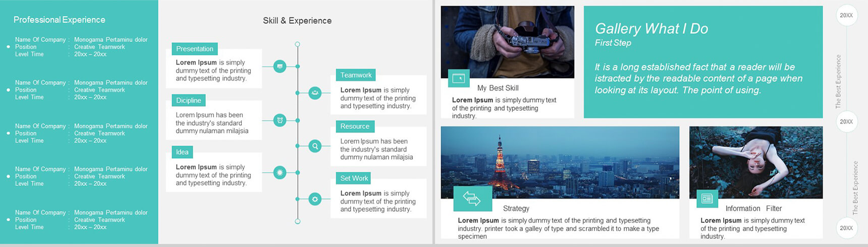The image size is (868, 247).
Task: Click the Idea label tag
Action: point(182,152)
